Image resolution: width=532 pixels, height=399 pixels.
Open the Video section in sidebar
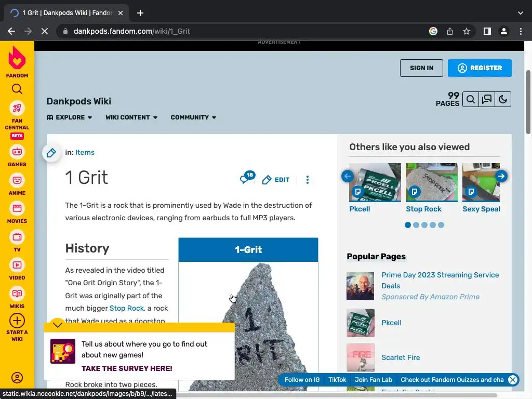tap(17, 270)
